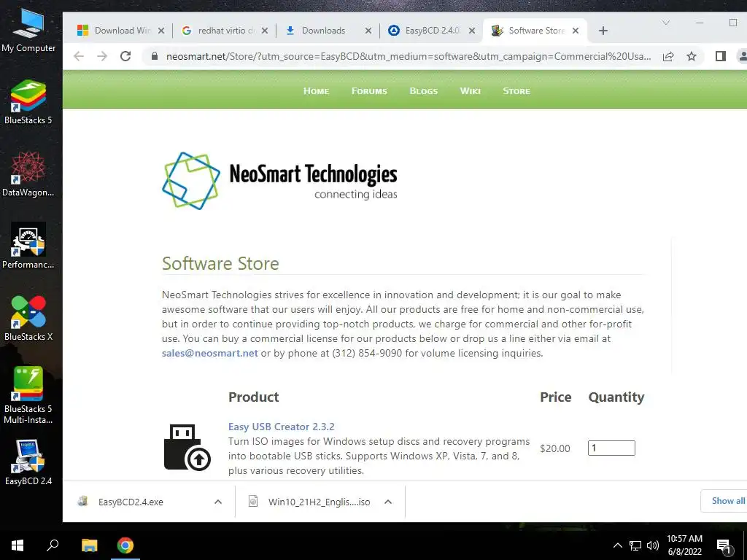Click the Software Store heading

(x=220, y=263)
